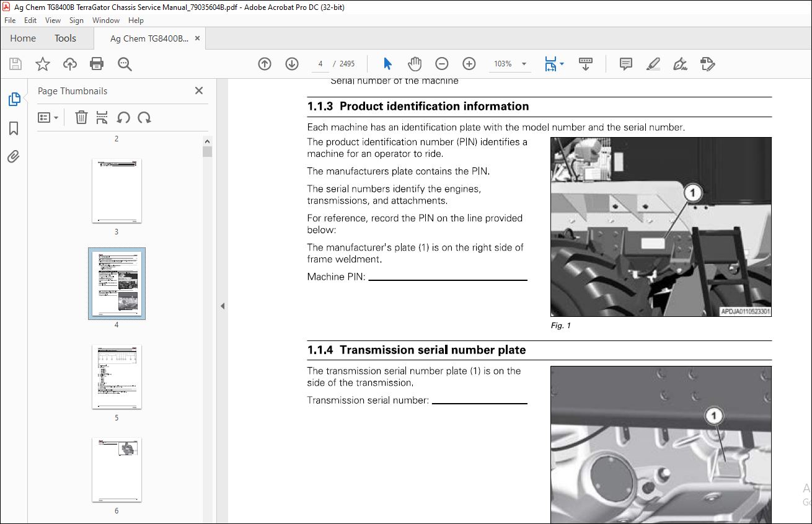The width and height of the screenshot is (812, 524).
Task: Go to previous page arrow
Action: tap(265, 64)
